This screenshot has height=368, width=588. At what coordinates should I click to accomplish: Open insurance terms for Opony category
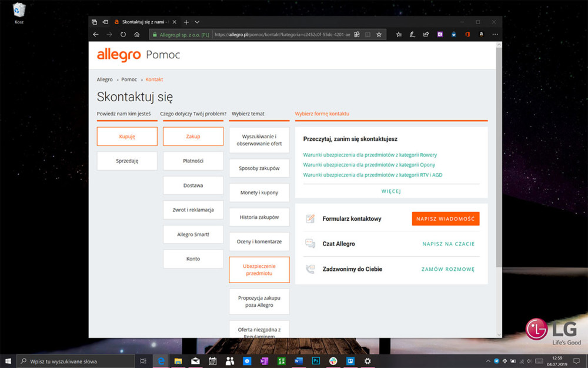369,165
